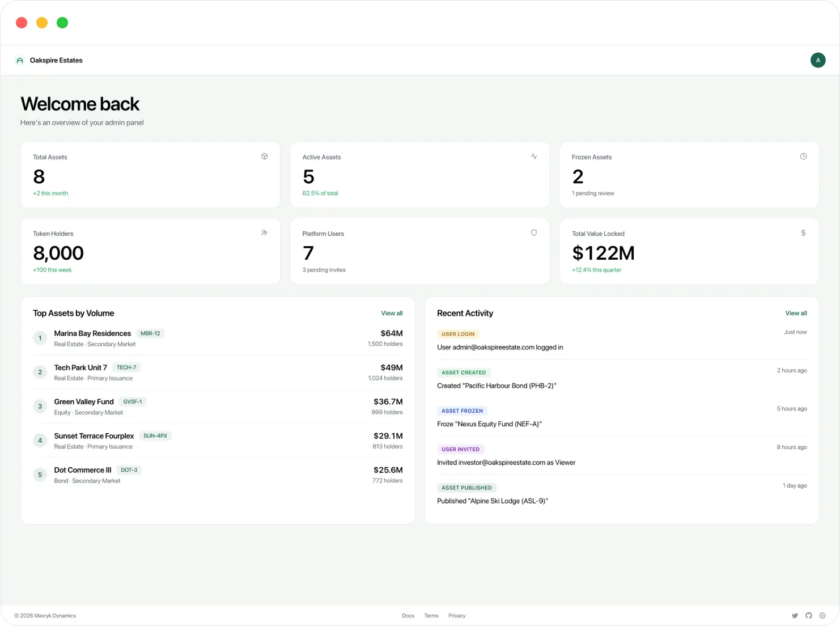Click the +12.4% this quarter text
Screen dimensions: 840x626
(596, 270)
